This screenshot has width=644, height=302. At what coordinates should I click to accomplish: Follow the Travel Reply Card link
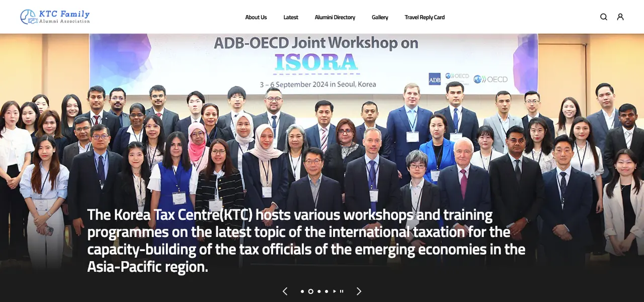coord(425,17)
